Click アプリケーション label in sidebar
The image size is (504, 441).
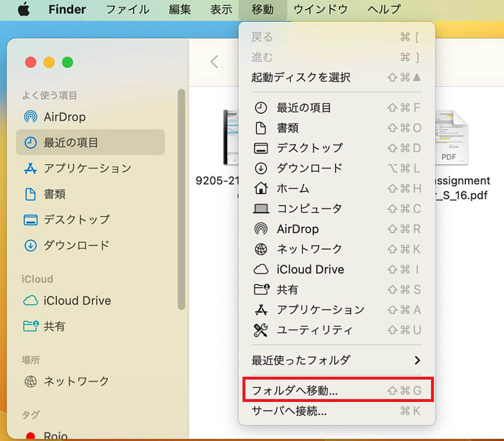tap(87, 168)
